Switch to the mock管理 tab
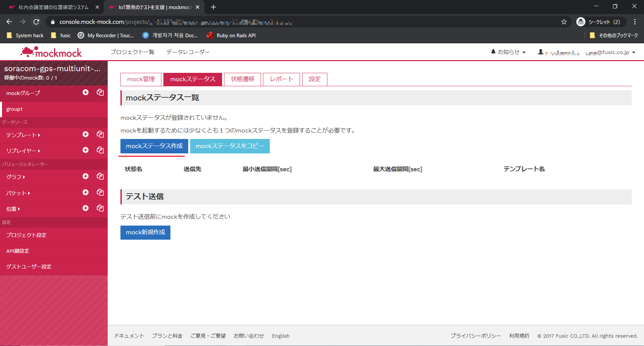 click(141, 79)
